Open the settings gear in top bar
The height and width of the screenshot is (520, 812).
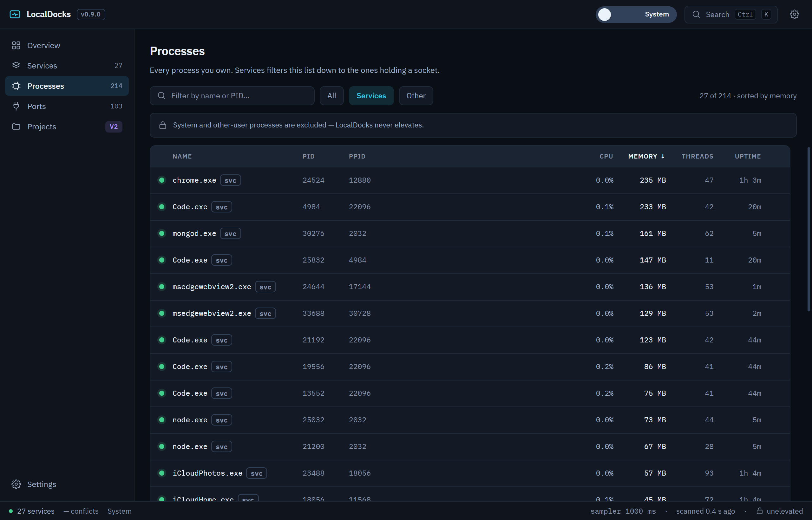coord(795,14)
